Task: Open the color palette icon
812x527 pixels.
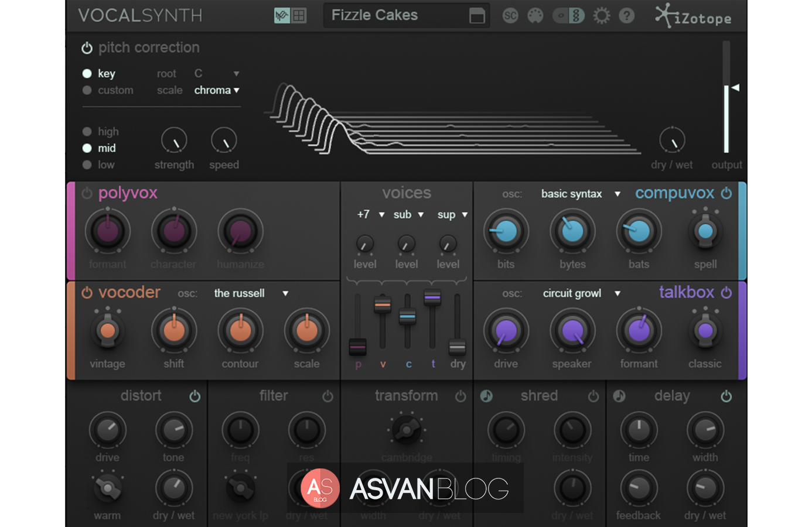Action: 535,16
